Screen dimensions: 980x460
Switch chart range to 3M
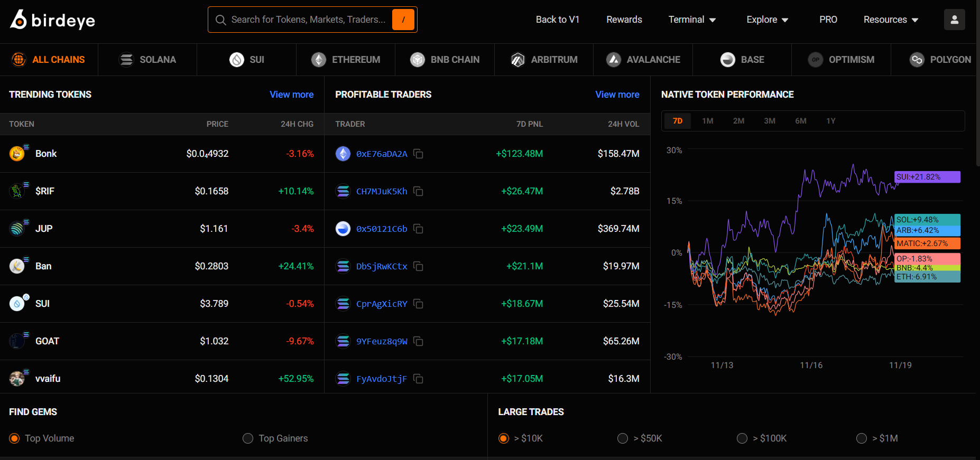[770, 121]
